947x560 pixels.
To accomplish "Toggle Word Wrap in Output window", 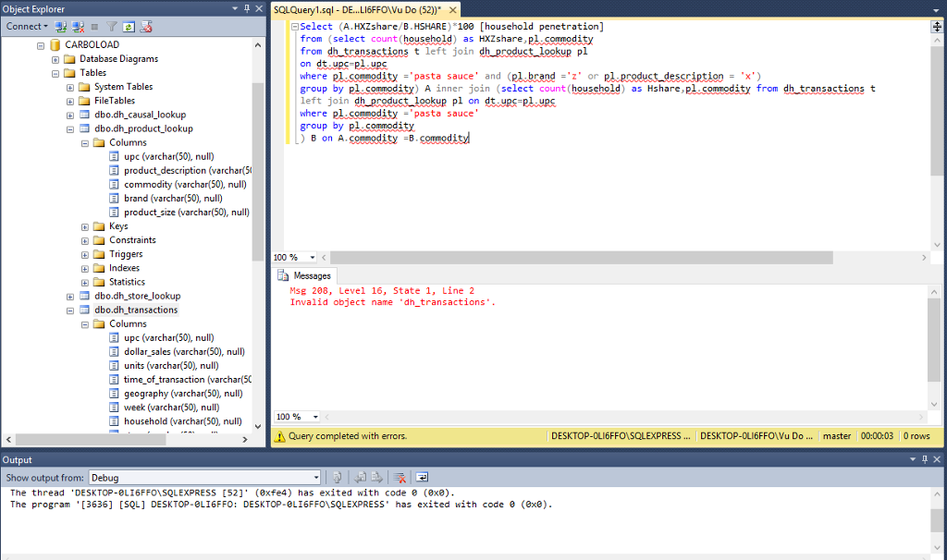I will (x=422, y=478).
